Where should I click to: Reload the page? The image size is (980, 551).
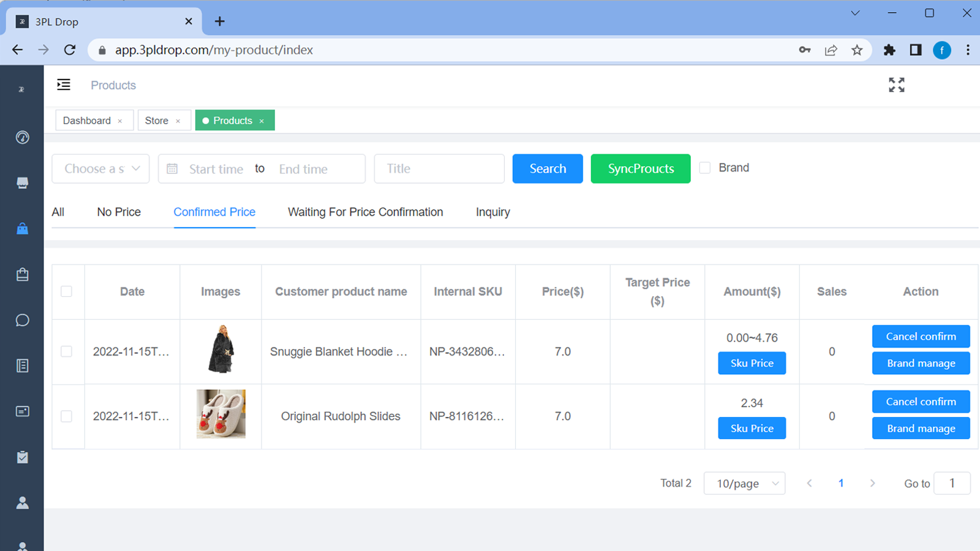[70, 50]
